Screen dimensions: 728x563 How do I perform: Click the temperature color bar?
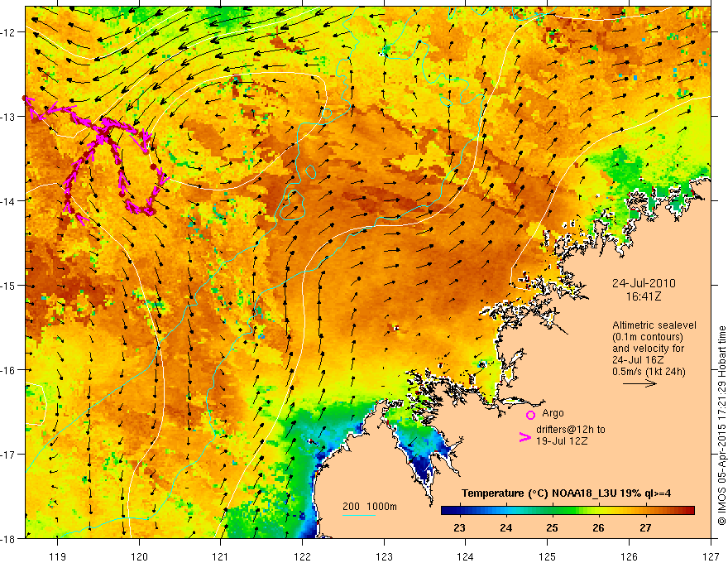pos(568,511)
